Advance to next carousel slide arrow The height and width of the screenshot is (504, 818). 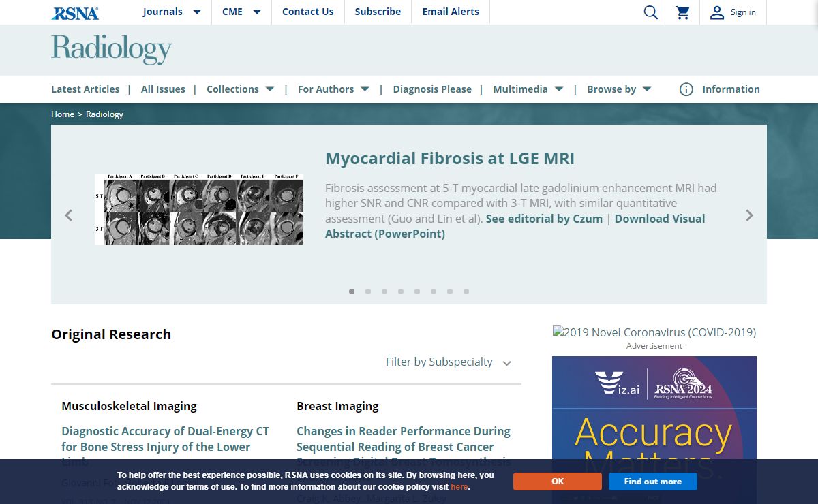[x=749, y=215]
